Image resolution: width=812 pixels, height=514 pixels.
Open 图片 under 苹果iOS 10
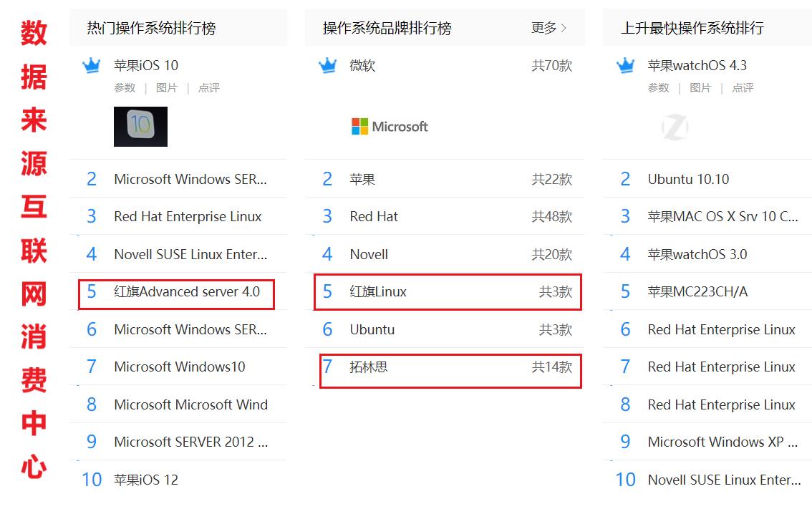pyautogui.click(x=167, y=88)
